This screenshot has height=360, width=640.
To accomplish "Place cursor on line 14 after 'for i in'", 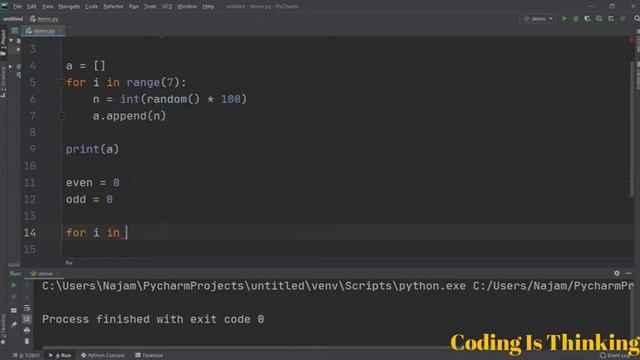I will coord(127,233).
